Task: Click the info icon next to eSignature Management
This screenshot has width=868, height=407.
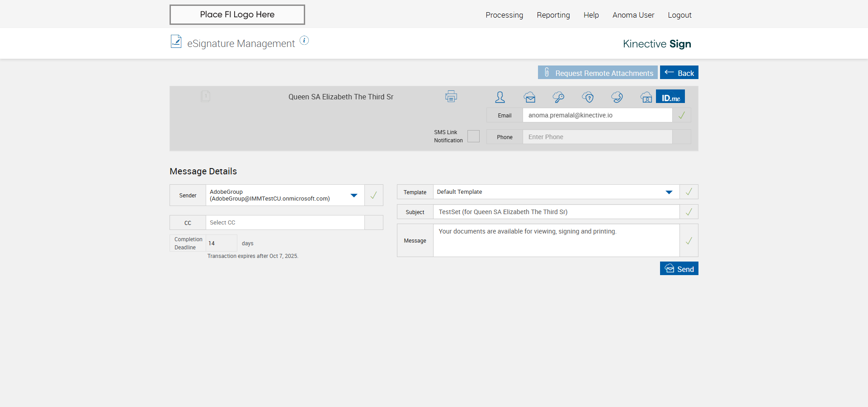Action: click(304, 41)
